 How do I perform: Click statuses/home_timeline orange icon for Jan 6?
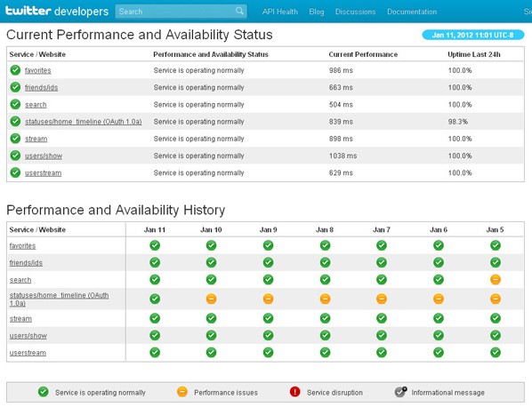point(439,299)
